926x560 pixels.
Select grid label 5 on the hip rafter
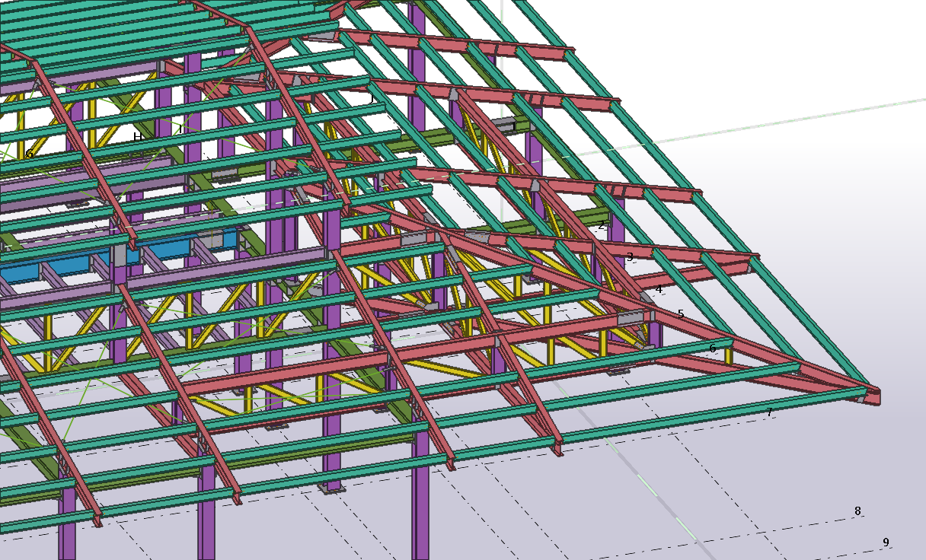(x=681, y=313)
